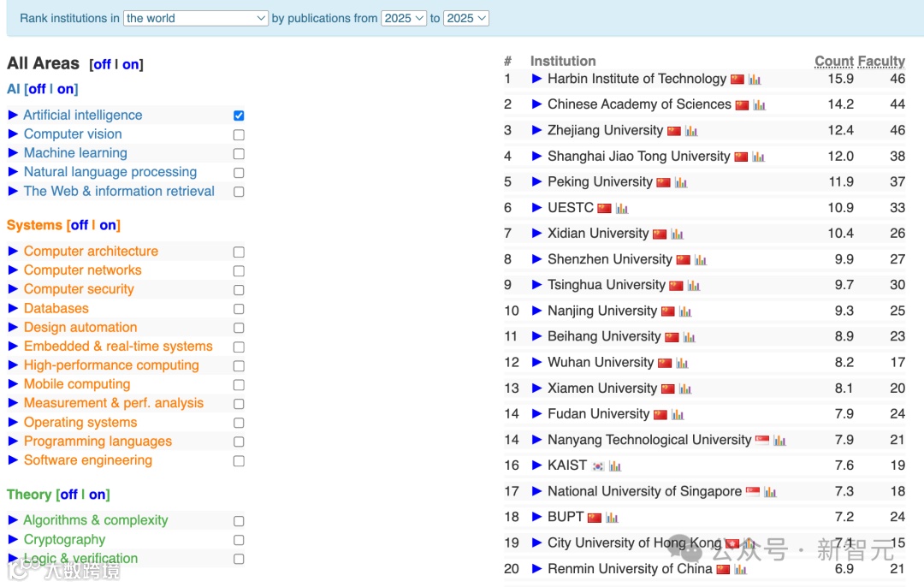Image resolution: width=924 pixels, height=587 pixels.
Task: Expand the Computer networks area triangle
Action: [x=13, y=270]
